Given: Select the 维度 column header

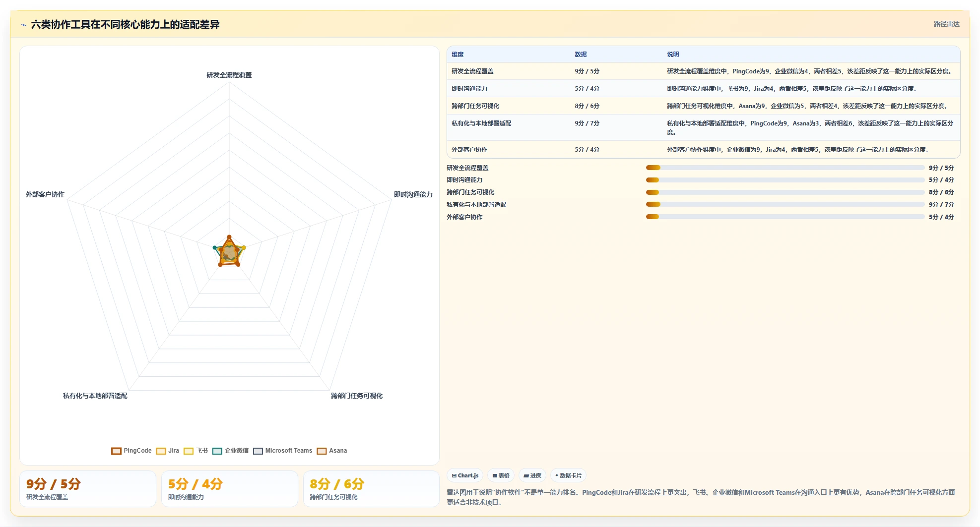Looking at the screenshot, I should click(457, 55).
